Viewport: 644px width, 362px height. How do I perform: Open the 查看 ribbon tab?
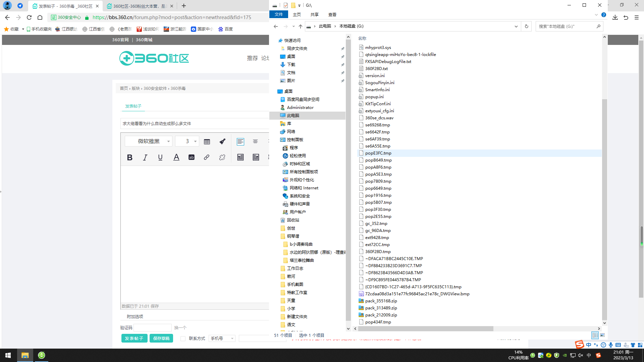332,14
